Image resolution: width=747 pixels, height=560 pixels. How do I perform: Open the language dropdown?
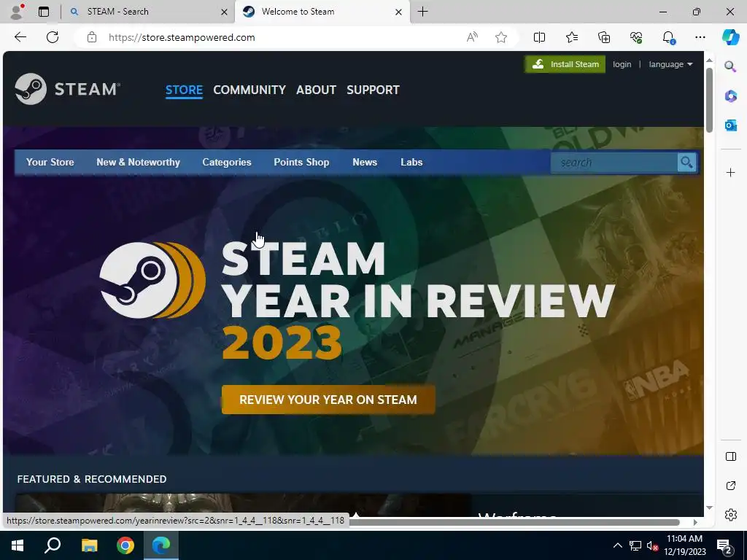[671, 64]
